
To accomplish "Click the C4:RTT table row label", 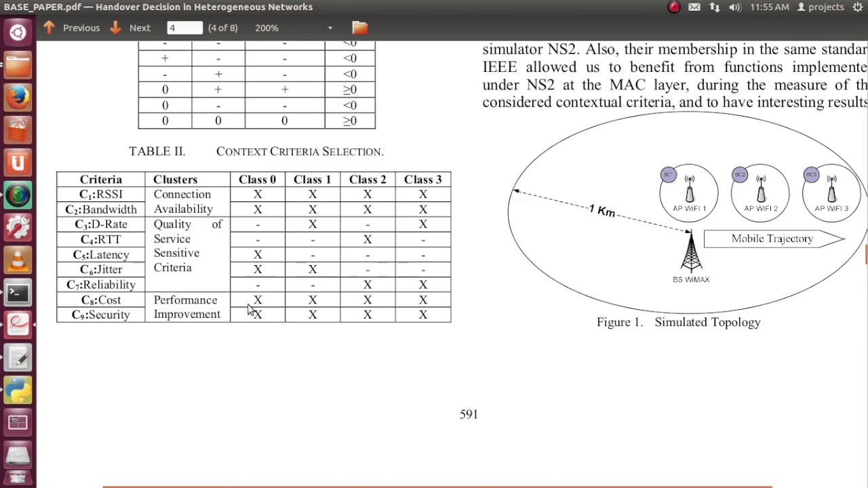I will 101,239.
